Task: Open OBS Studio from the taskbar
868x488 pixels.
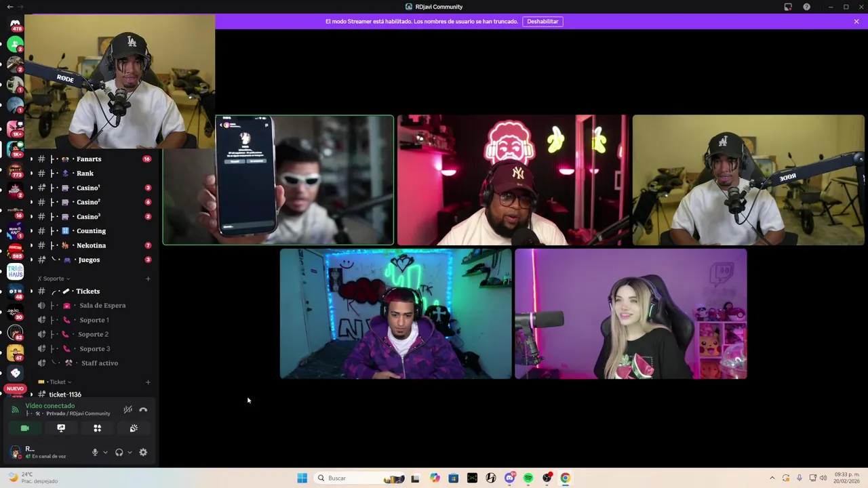Action: point(547,478)
